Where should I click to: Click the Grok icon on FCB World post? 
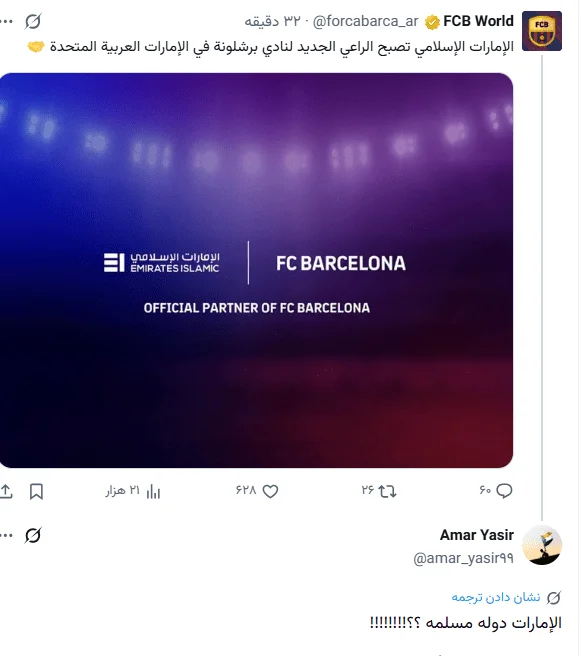pos(33,21)
